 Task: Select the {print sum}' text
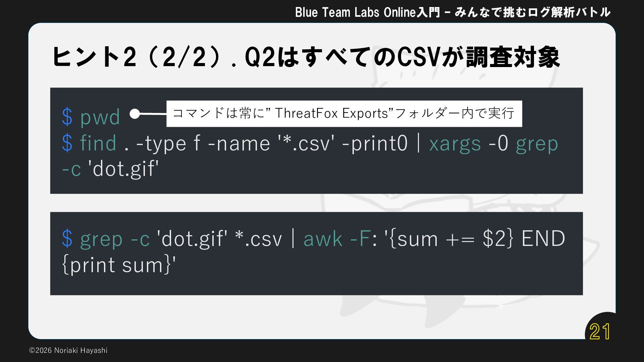click(119, 265)
